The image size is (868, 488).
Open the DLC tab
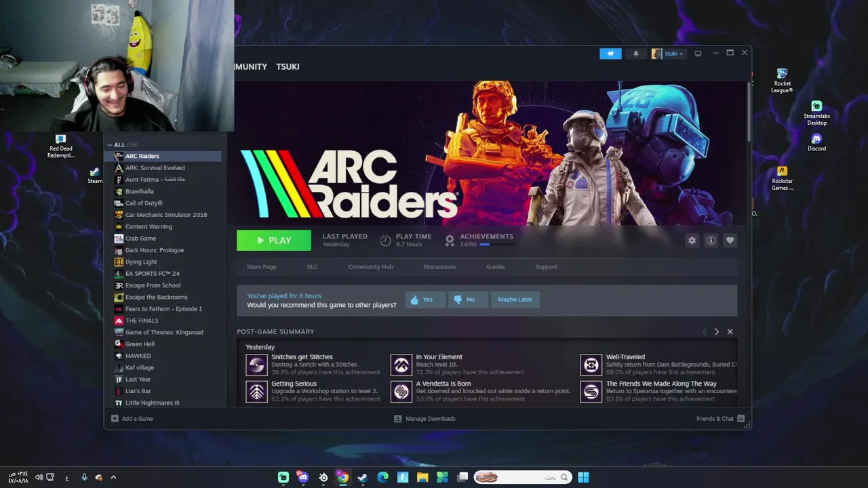point(312,266)
